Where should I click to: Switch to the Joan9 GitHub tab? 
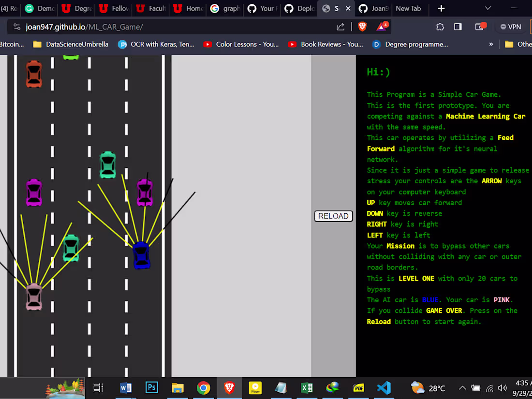(374, 8)
